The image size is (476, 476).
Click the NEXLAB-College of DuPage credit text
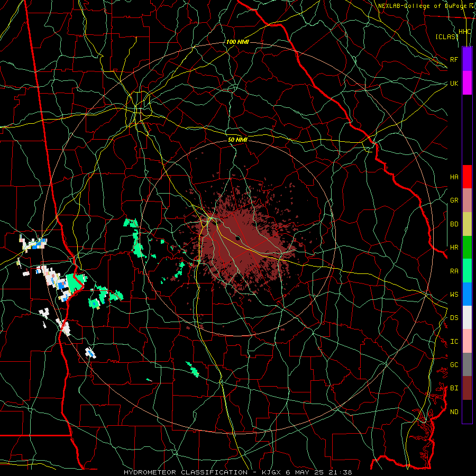pyautogui.click(x=426, y=6)
